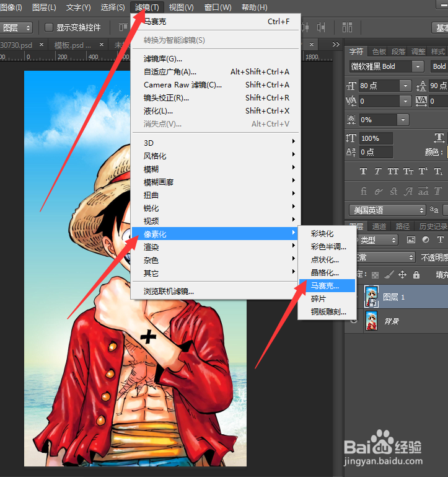This screenshot has width=448, height=477.
Task: Click the discretionary ligatures st icon
Action: coord(393,191)
